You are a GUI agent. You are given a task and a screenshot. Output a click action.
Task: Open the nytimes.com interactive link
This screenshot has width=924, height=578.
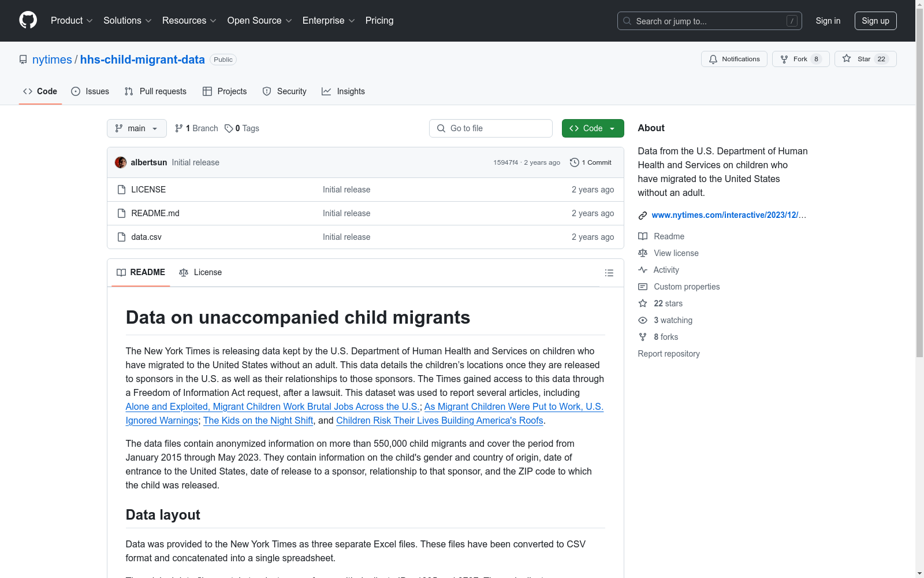click(729, 215)
